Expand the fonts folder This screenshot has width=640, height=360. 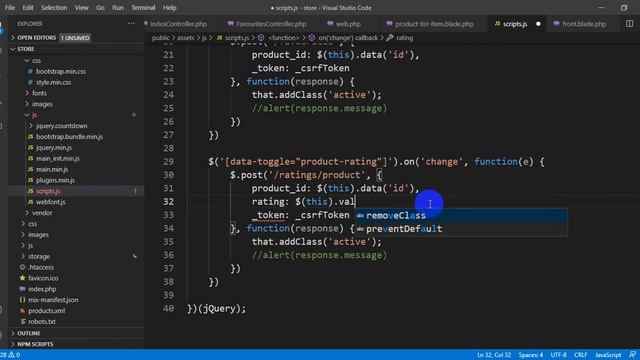pos(39,93)
